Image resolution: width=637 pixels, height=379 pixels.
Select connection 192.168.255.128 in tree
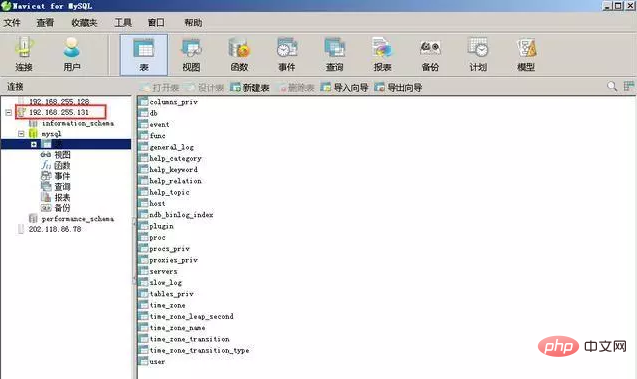pyautogui.click(x=59, y=101)
